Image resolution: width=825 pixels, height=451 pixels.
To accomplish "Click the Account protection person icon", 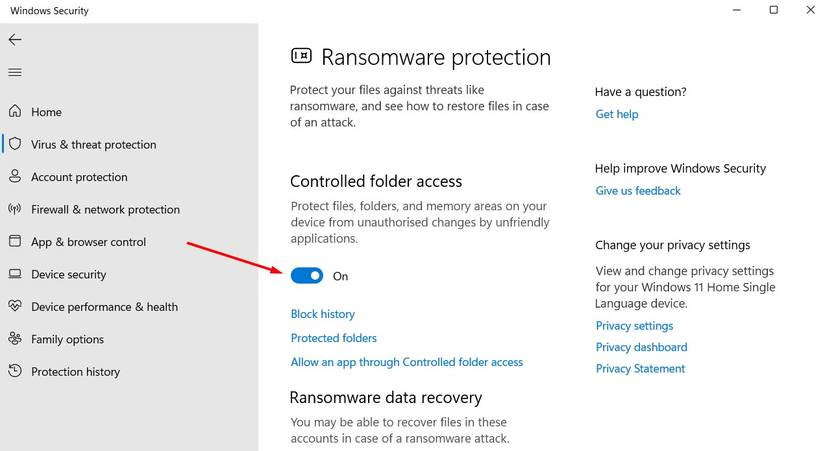I will coord(15,177).
